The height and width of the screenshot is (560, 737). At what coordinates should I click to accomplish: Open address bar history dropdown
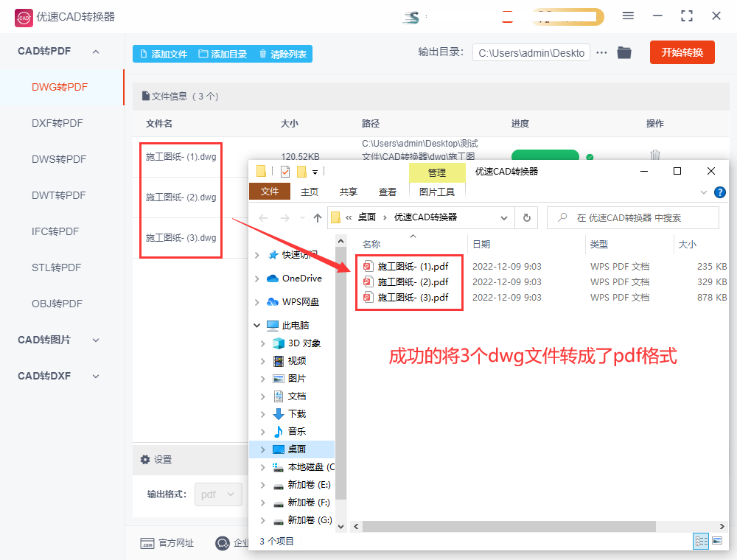504,218
